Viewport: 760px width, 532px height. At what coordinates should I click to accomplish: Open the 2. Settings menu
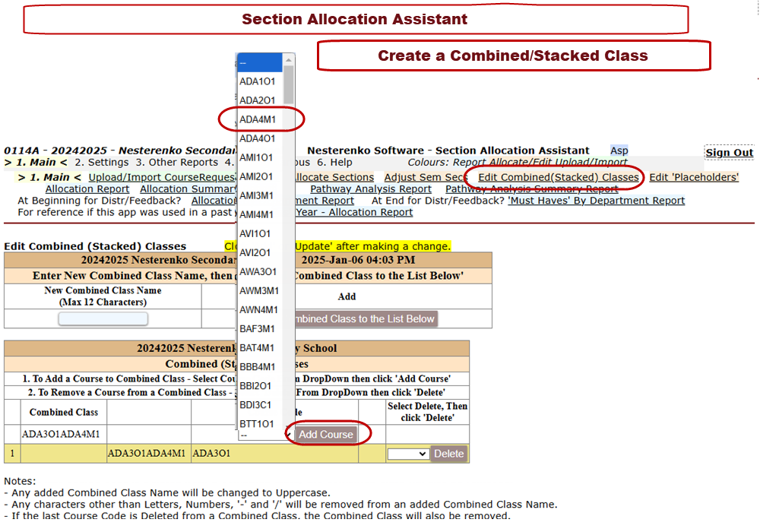pos(107,163)
